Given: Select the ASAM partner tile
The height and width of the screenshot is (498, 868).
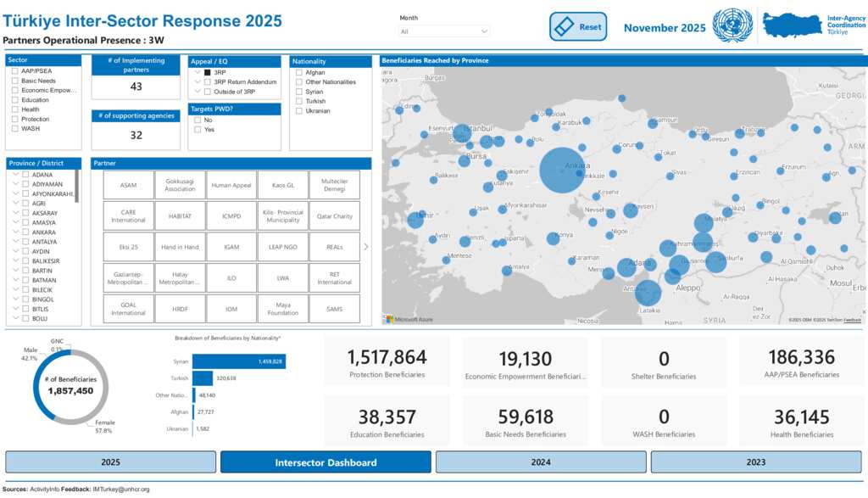Looking at the screenshot, I should click(x=129, y=186).
